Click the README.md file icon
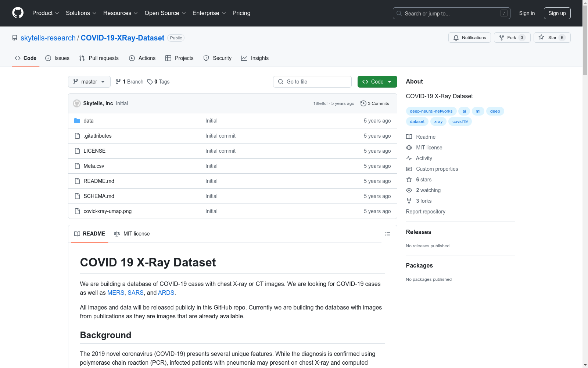The height and width of the screenshot is (368, 588). (x=77, y=181)
